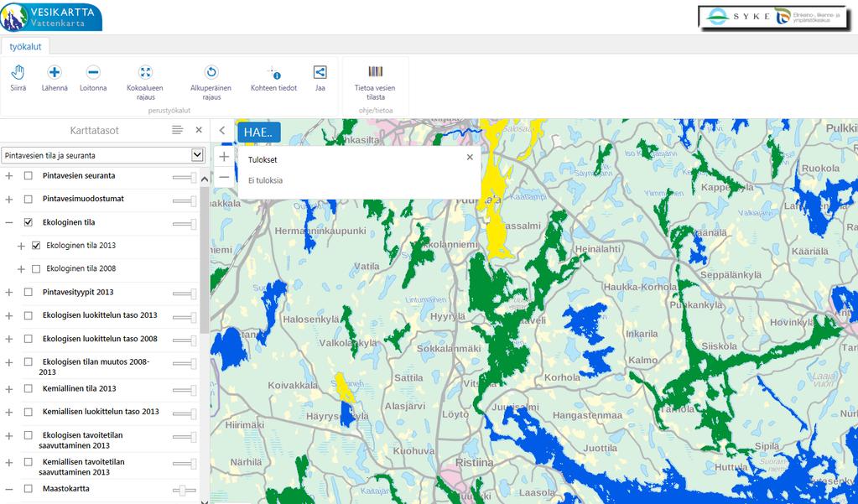858x504 pixels.
Task: Close the Karttatasot panel
Action: tap(199, 130)
